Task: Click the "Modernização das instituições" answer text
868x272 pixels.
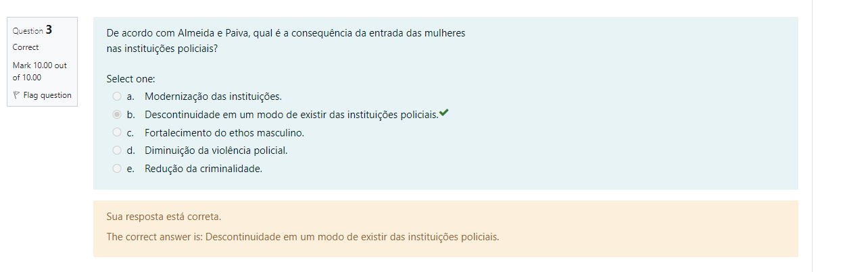Action: click(x=213, y=97)
